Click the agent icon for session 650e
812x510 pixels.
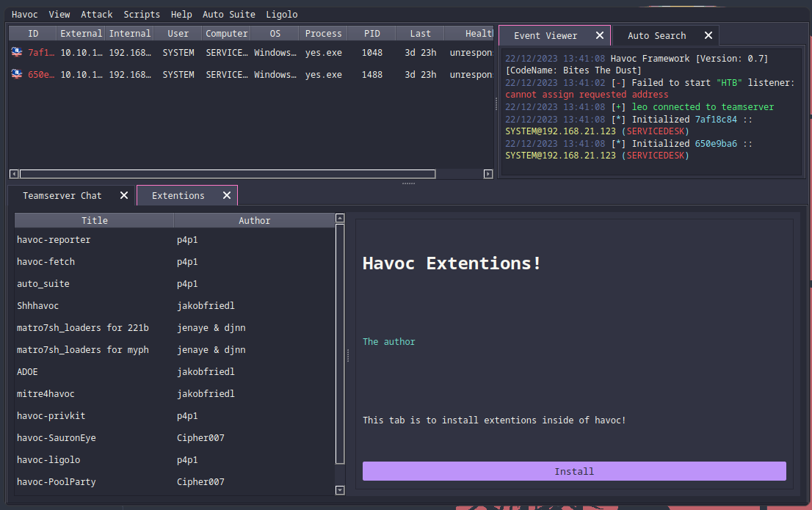[x=16, y=75]
